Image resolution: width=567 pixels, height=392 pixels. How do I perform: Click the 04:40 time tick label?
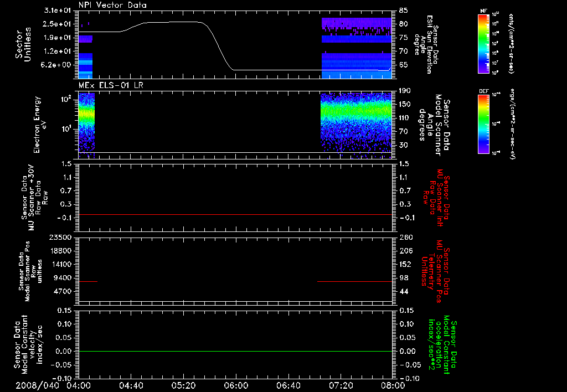click(131, 385)
